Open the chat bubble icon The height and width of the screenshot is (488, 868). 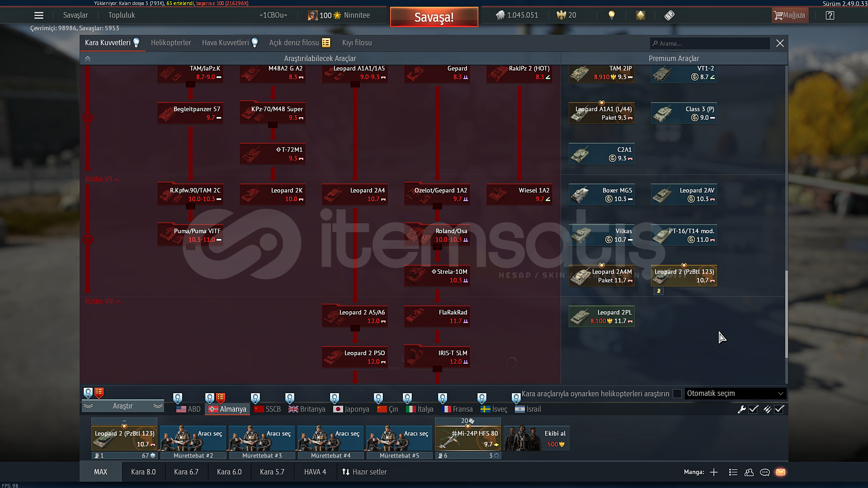pyautogui.click(x=765, y=472)
